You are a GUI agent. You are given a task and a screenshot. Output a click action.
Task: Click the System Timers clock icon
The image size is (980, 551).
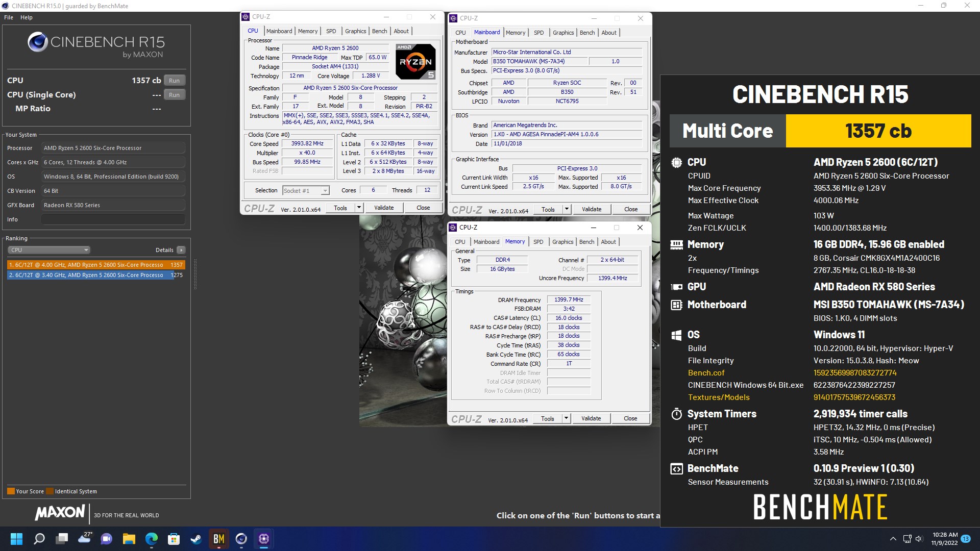pyautogui.click(x=676, y=414)
